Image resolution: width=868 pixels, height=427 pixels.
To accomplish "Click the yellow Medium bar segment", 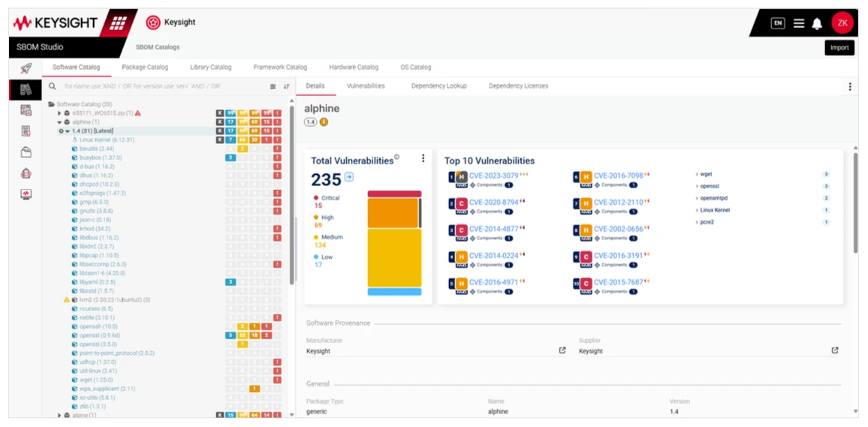I will pyautogui.click(x=393, y=257).
